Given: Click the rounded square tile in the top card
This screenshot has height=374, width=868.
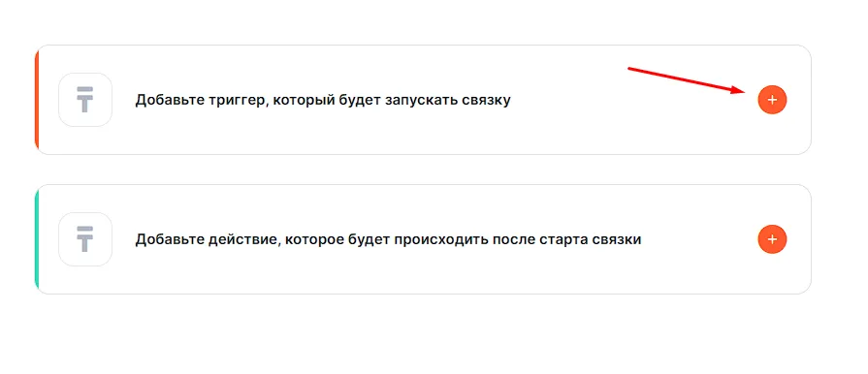Looking at the screenshot, I should click(x=85, y=100).
